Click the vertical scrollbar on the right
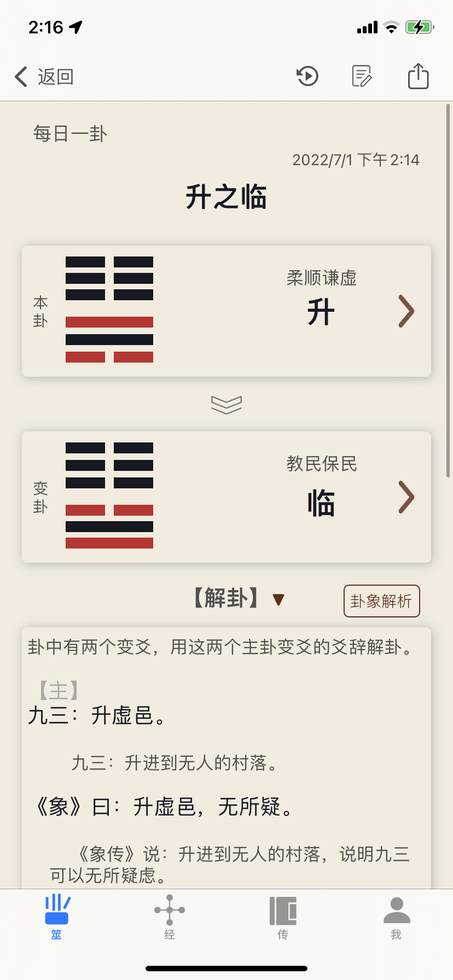 click(x=448, y=290)
